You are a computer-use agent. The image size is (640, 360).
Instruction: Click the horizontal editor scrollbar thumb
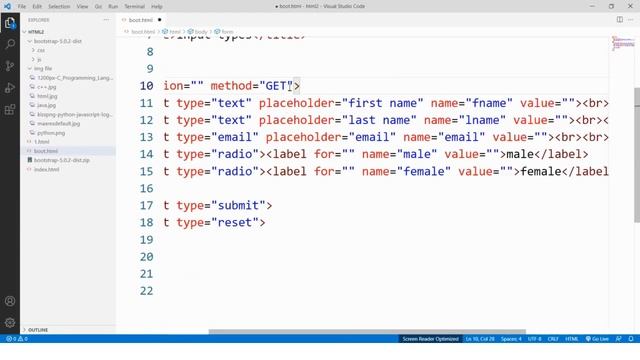367,331
